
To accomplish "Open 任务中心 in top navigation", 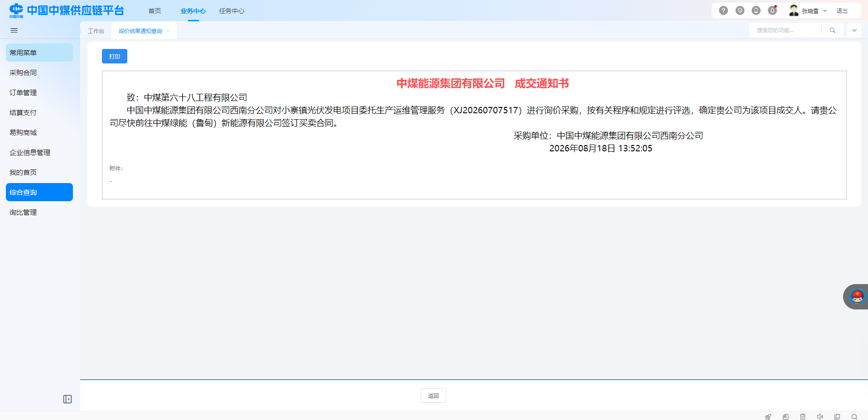I will (x=231, y=11).
